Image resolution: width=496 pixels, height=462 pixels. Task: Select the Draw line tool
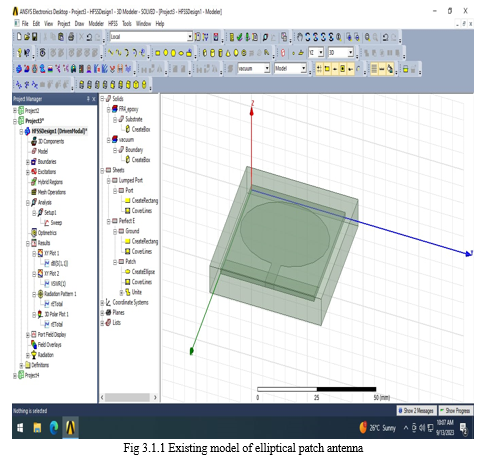[110, 52]
